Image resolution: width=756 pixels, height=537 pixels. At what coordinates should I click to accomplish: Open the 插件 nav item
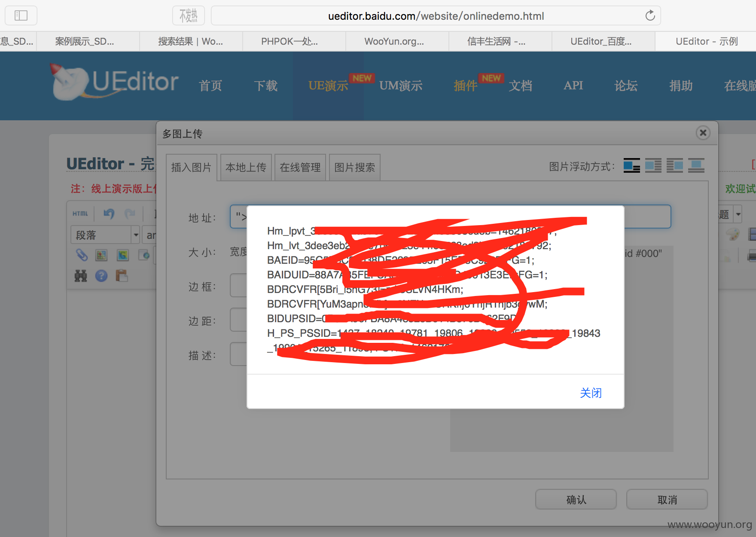point(466,86)
